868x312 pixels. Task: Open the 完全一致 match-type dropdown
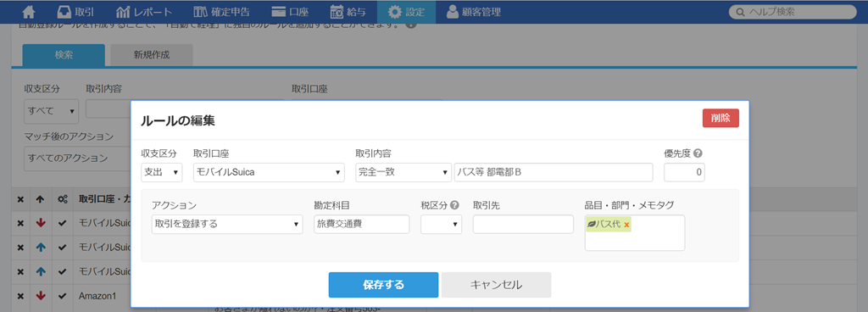click(x=403, y=172)
